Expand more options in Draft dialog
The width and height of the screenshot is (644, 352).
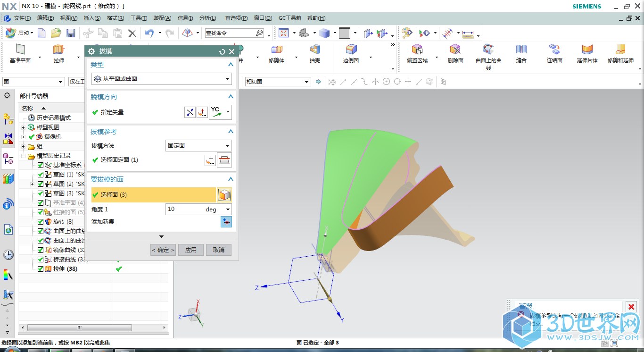(162, 236)
